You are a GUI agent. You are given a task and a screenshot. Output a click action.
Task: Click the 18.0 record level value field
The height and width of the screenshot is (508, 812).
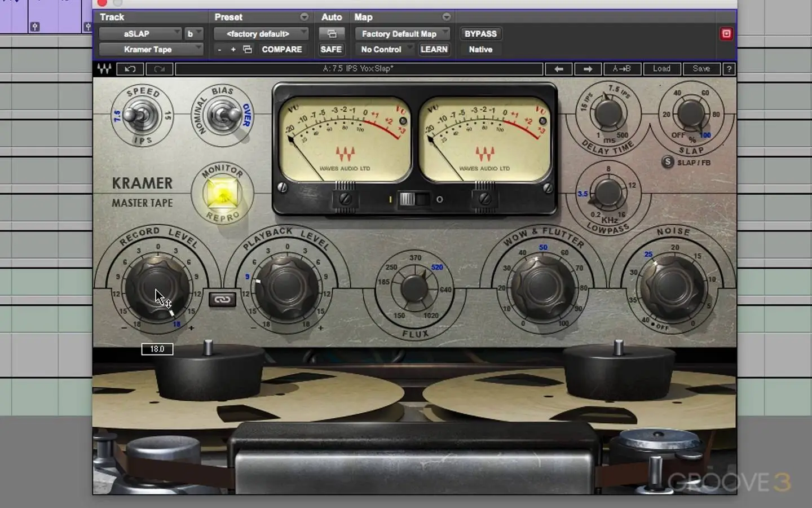[x=157, y=349]
